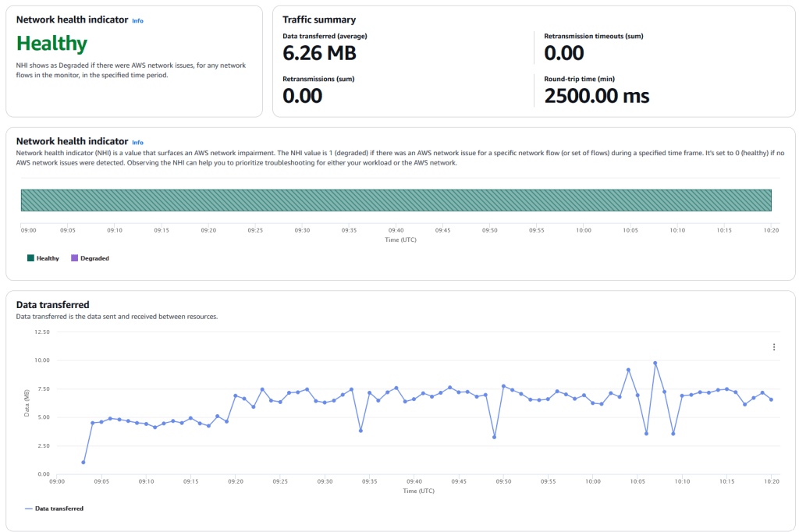The width and height of the screenshot is (799, 532).
Task: Click the green hatched network health bar
Action: pyautogui.click(x=396, y=200)
